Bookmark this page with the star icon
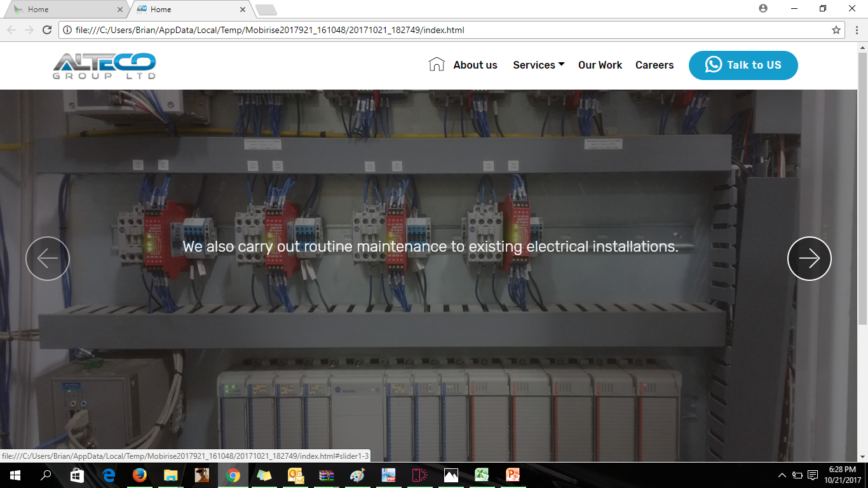 tap(836, 30)
